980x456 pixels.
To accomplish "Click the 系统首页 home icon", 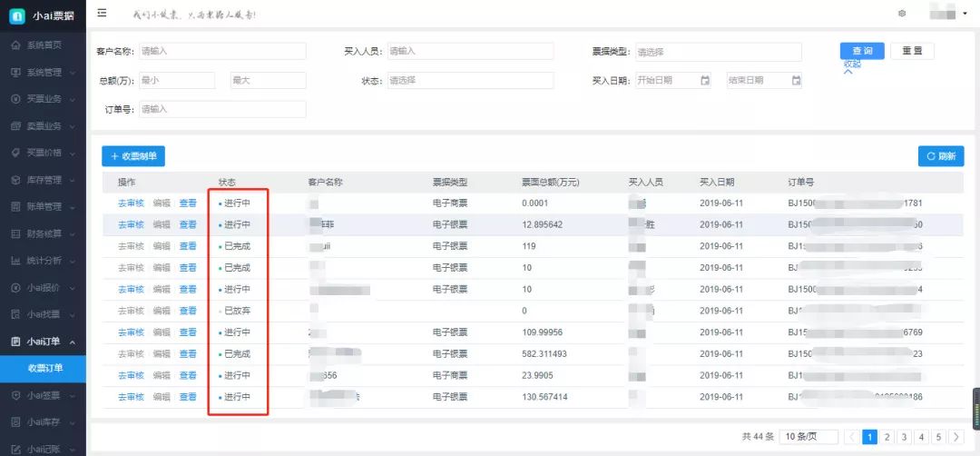I will coord(16,45).
